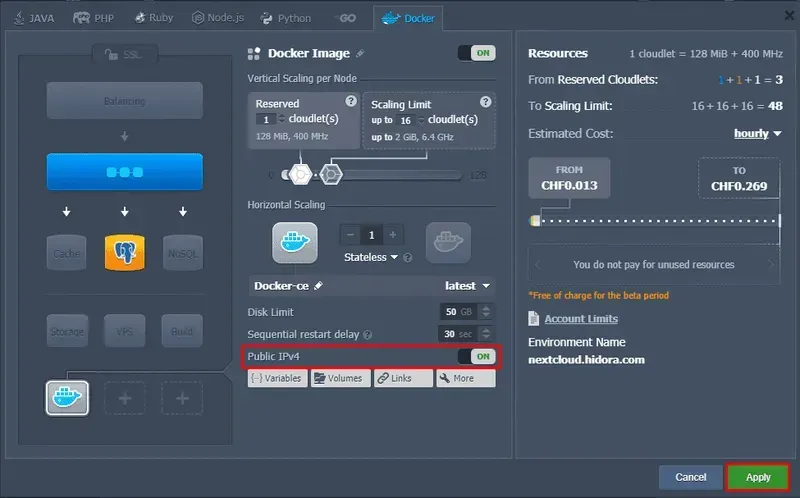Expand the latest tag dropdown
Viewport: 800px width, 498px height.
point(468,286)
